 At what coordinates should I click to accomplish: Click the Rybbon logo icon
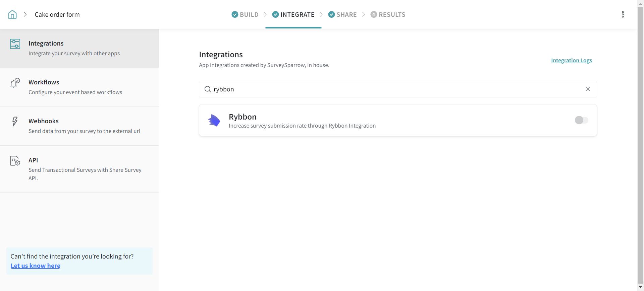point(214,120)
